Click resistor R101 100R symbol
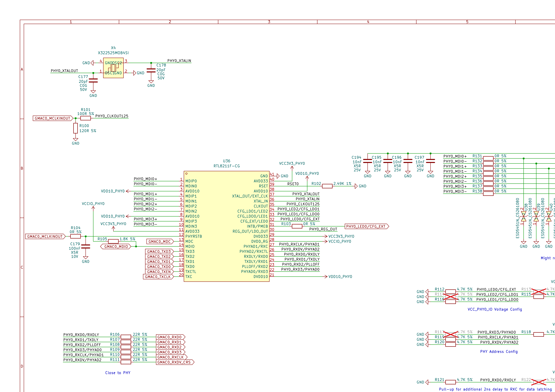Image resolution: width=555 pixels, height=392 pixels. (x=85, y=118)
